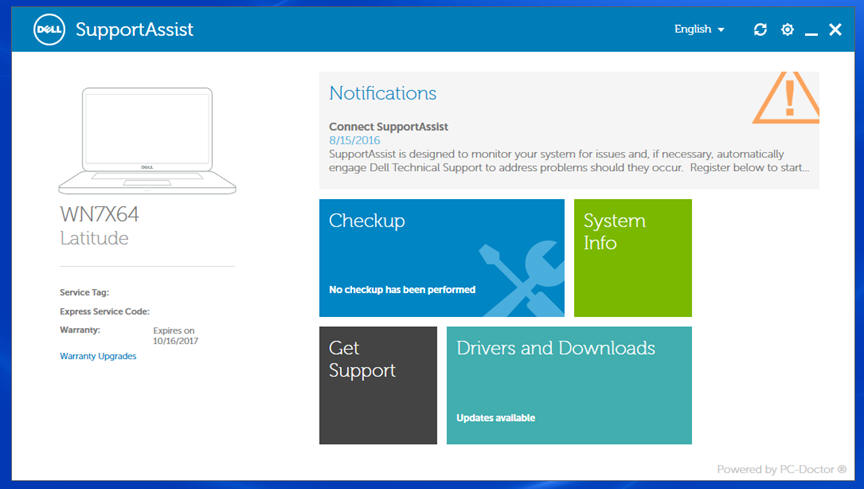
Task: Click the Service Tag label
Action: point(84,292)
